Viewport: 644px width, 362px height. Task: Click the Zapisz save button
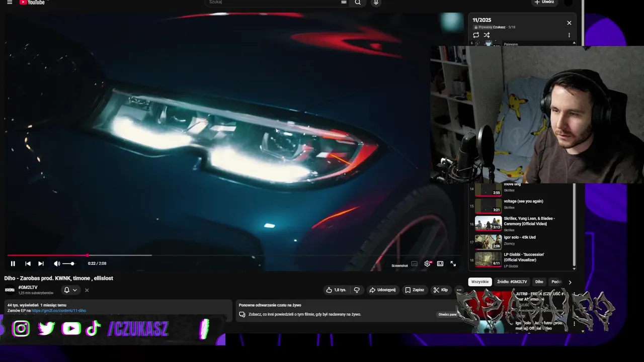pyautogui.click(x=415, y=290)
